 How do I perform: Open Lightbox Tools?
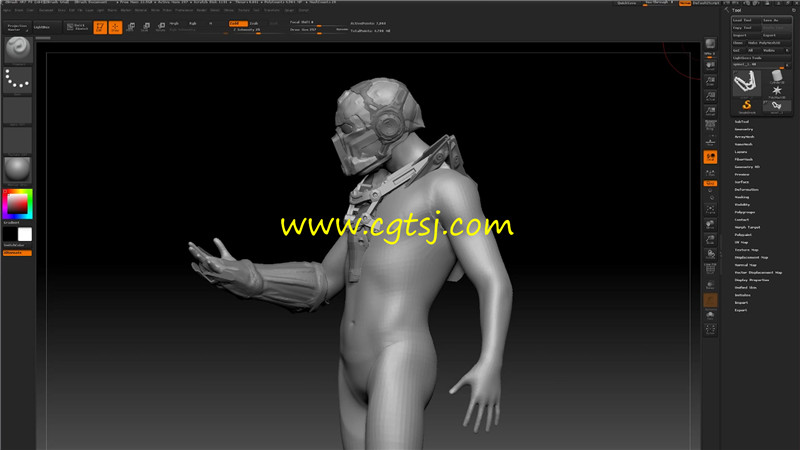click(x=762, y=58)
